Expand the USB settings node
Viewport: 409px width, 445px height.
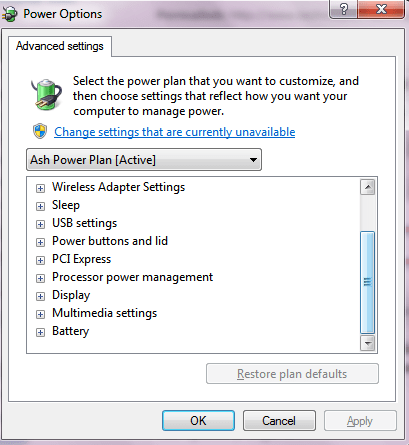point(40,224)
